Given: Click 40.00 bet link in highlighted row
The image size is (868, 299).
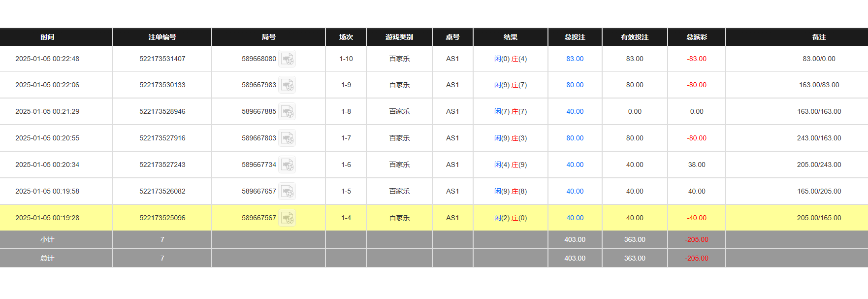Looking at the screenshot, I should (x=575, y=218).
